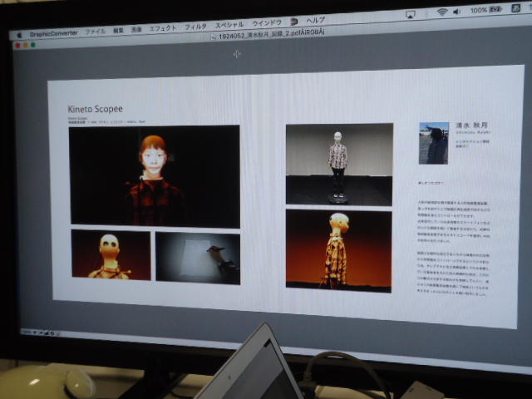Click the AirPlay display icon in menu bar

coord(410,14)
